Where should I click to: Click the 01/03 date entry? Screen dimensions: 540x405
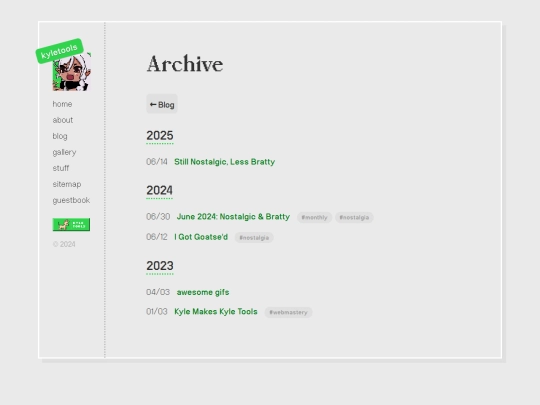(x=157, y=312)
